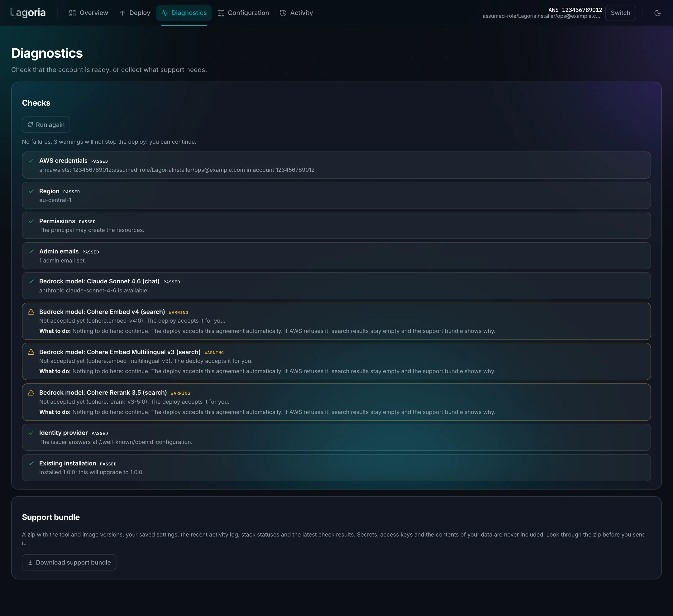Click 'anthropic.claude-sonnet-4-6 is available.' text
Screen dimensions: 673x616
coord(94,290)
